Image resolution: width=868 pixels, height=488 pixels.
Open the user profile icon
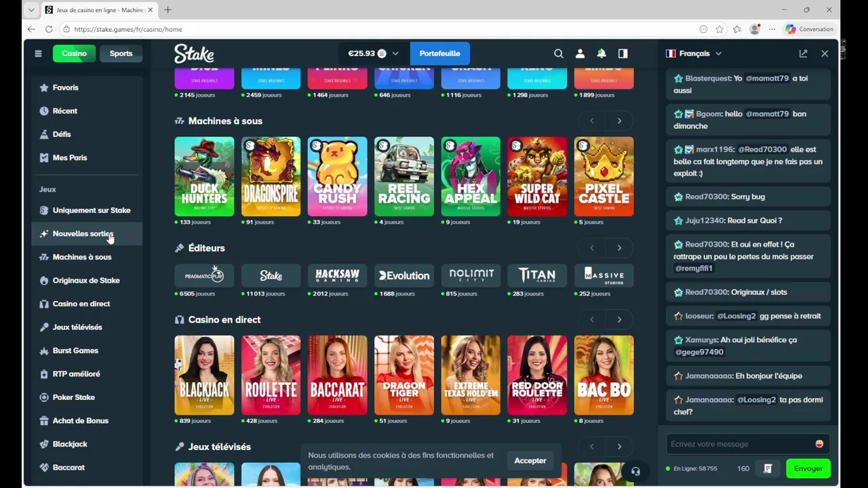580,54
